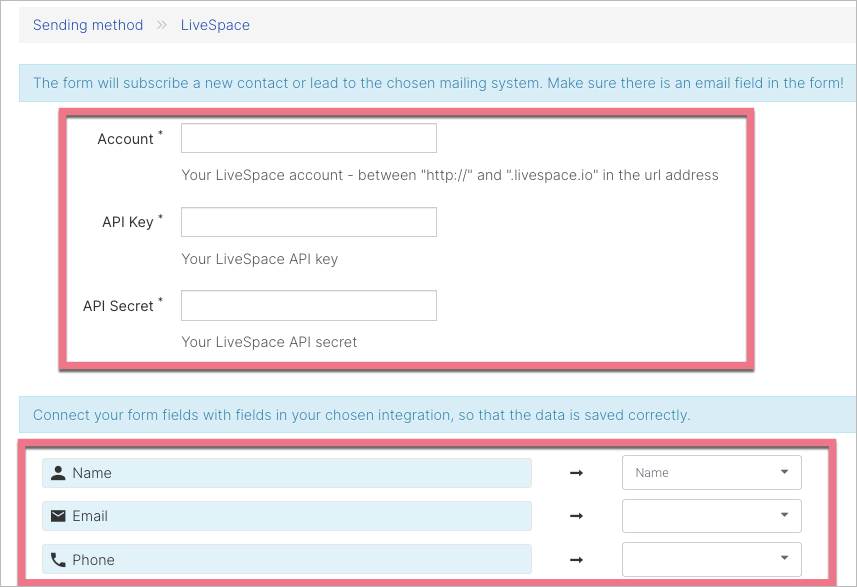Click the arrow icon in Phone row

pyautogui.click(x=576, y=560)
